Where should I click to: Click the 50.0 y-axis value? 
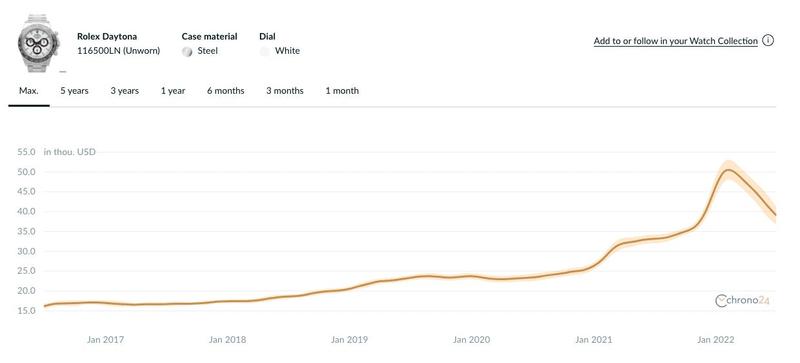tap(26, 172)
